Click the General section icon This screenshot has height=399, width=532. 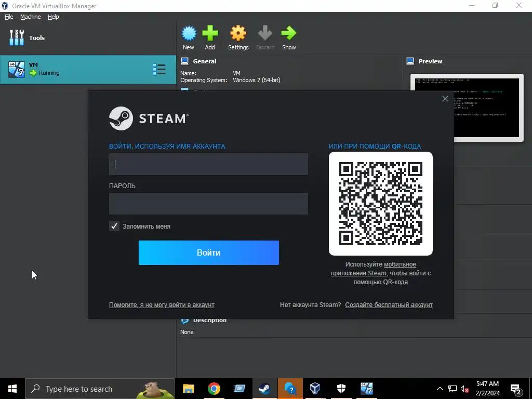tap(184, 61)
